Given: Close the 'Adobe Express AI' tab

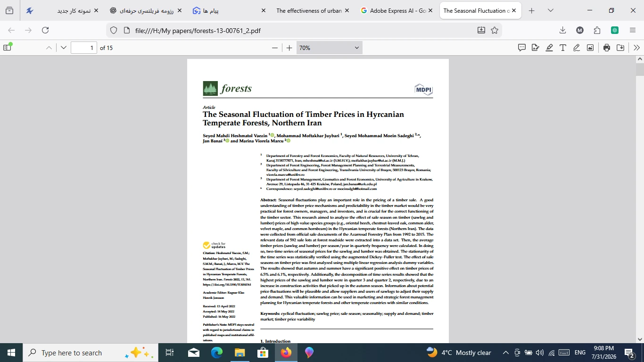Looking at the screenshot, I should point(430,10).
